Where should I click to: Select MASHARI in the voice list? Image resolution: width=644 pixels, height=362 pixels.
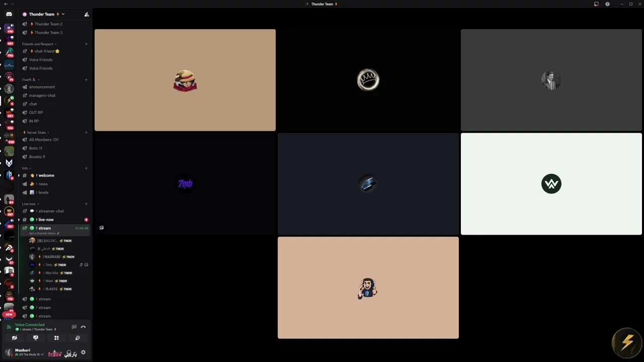(x=58, y=257)
